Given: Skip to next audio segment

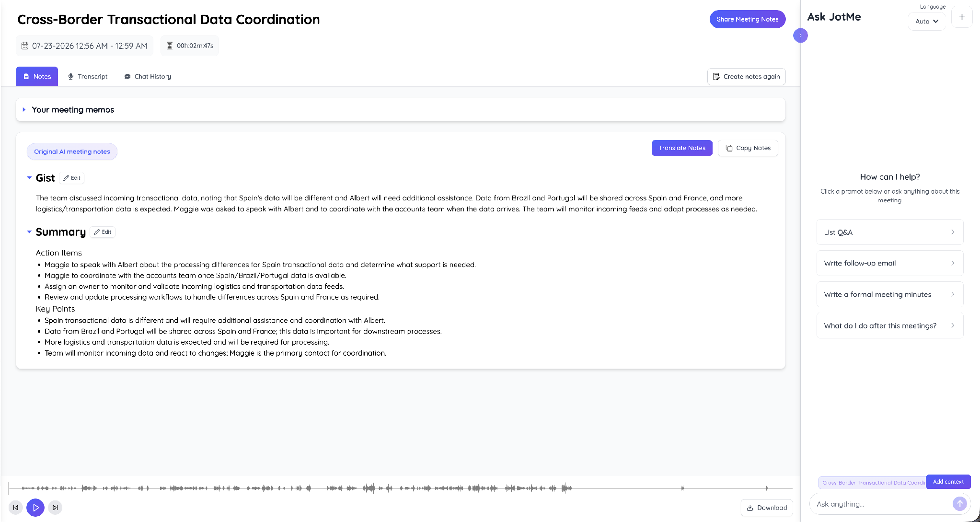Looking at the screenshot, I should [55, 507].
